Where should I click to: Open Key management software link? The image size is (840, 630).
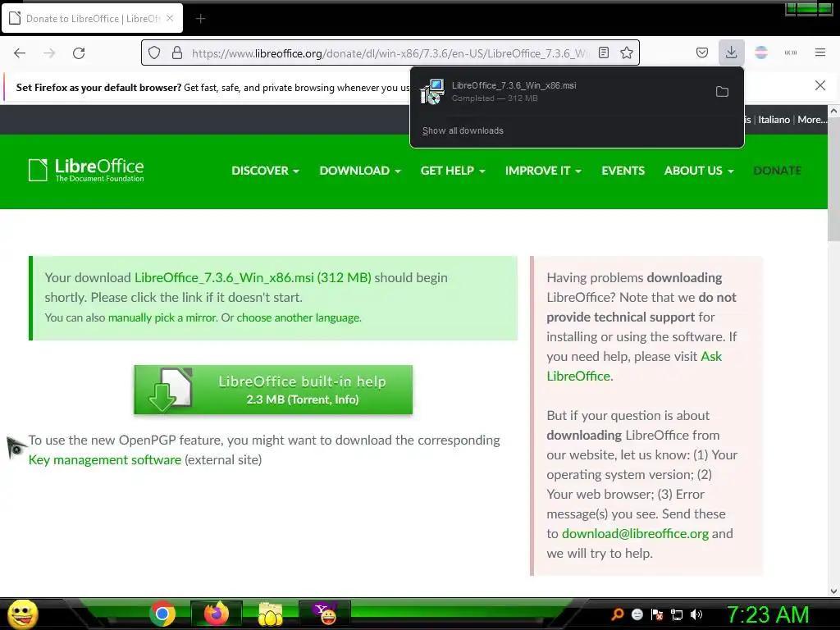(105, 459)
